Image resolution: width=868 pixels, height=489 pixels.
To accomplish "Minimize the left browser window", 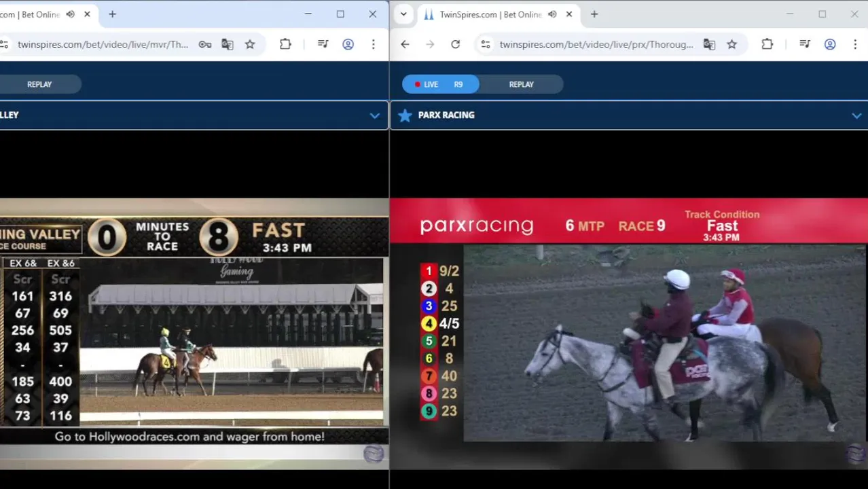I will pos(308,14).
